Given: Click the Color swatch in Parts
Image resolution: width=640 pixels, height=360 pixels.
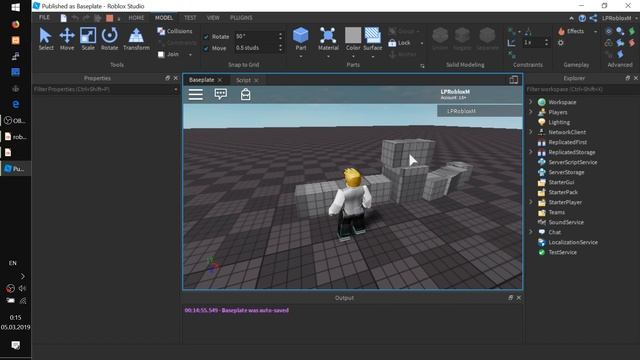Looking at the screenshot, I should coord(353,36).
